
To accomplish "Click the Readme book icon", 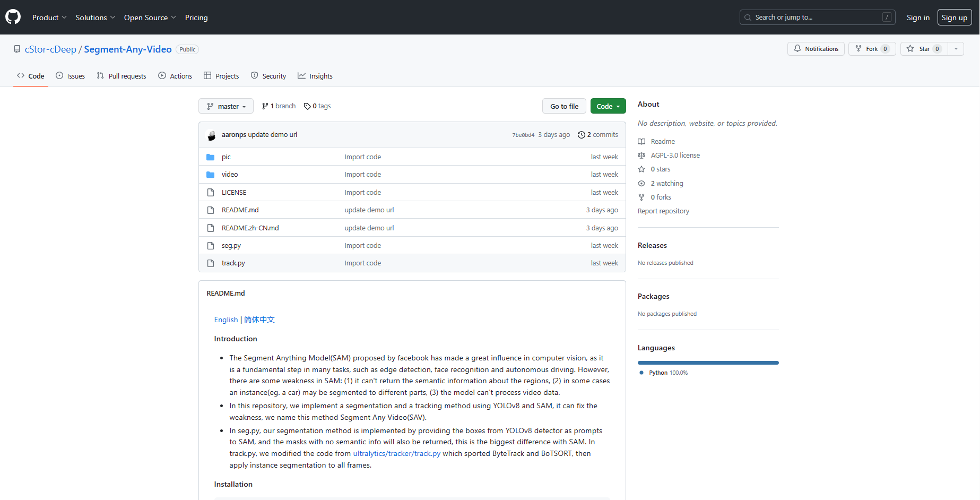I will pos(641,142).
